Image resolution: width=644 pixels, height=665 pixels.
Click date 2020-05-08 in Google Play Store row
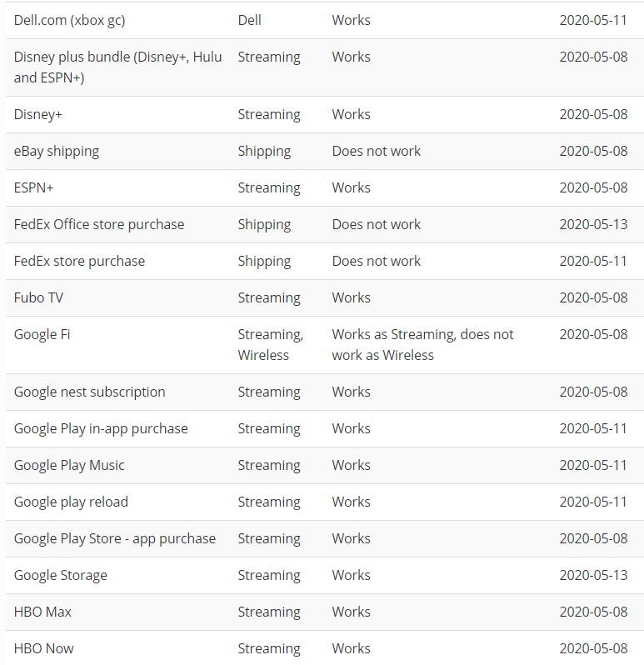coord(593,538)
